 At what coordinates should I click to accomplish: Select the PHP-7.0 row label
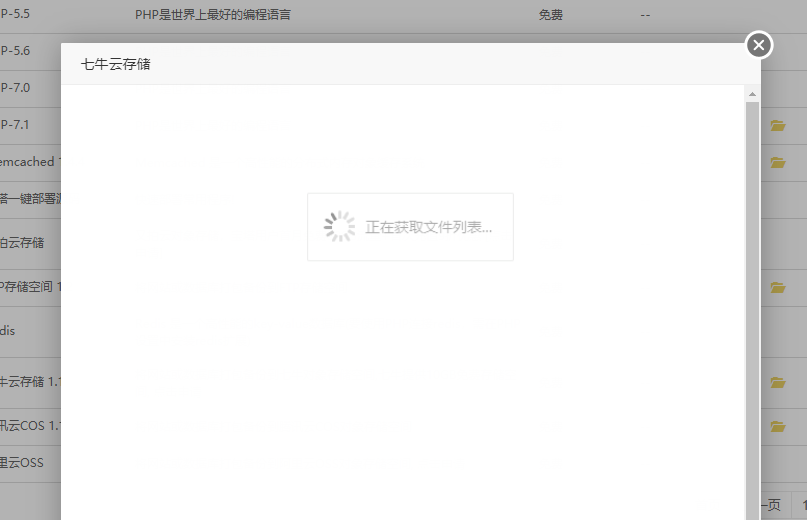[15, 88]
